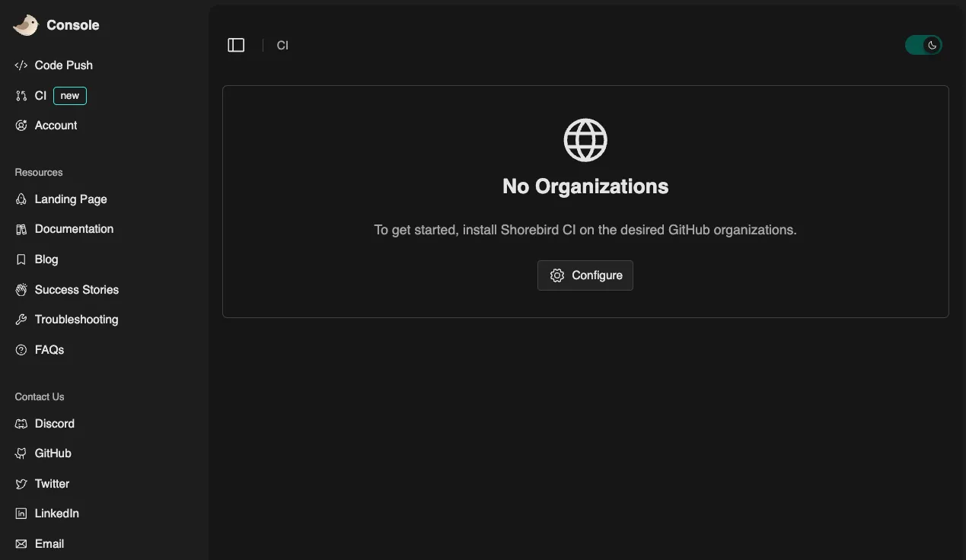Select the Code Push sidebar icon
This screenshot has height=560, width=966.
pos(21,65)
